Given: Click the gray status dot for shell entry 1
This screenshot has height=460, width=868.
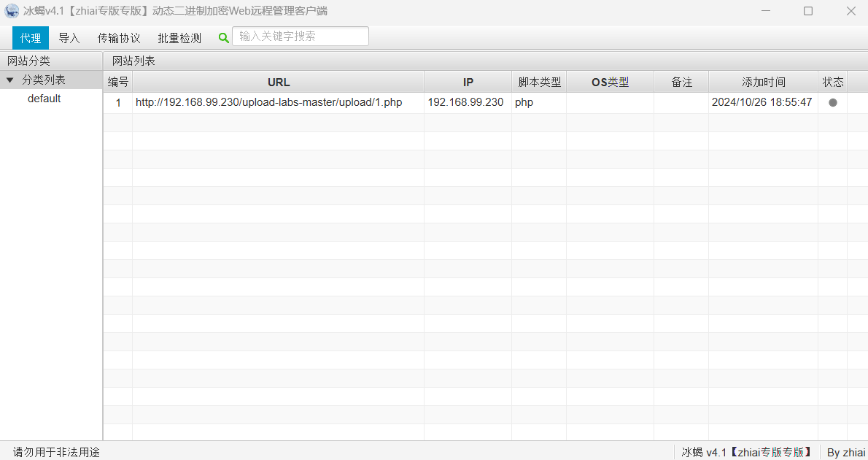Looking at the screenshot, I should 832,102.
